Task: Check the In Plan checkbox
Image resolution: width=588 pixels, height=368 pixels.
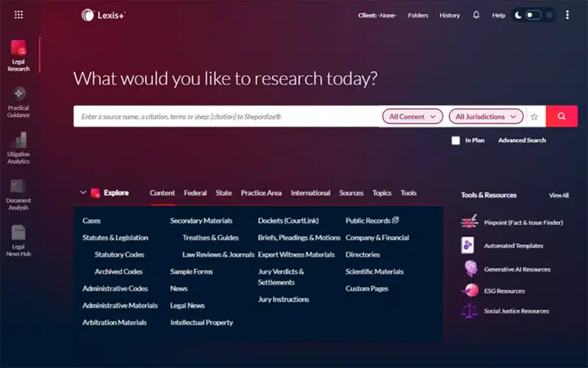Action: 456,140
